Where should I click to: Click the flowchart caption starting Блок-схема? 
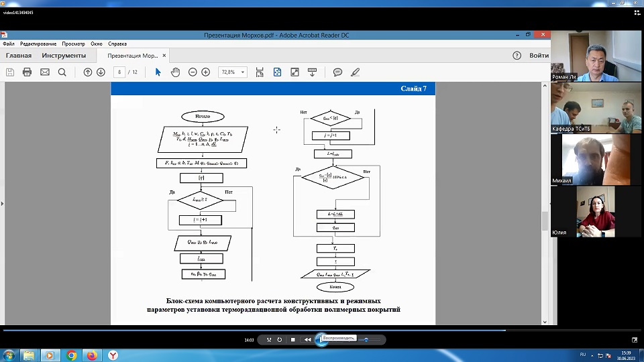click(274, 305)
